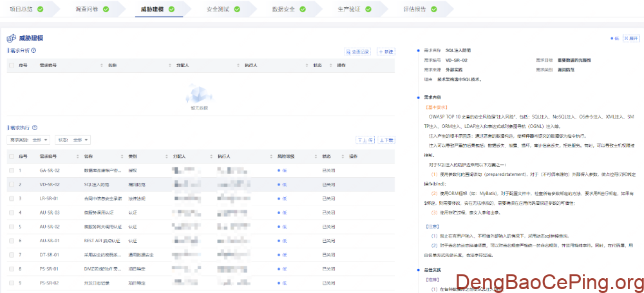Switch to the 调查问卷 step

coord(92,9)
